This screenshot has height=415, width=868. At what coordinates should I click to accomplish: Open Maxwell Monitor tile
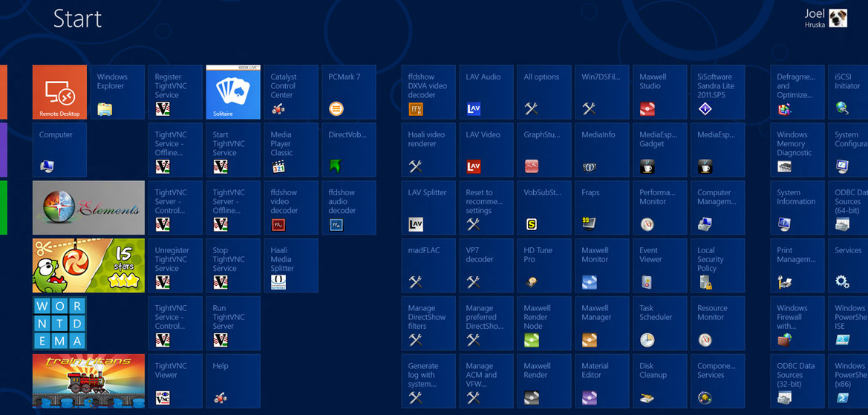(602, 266)
